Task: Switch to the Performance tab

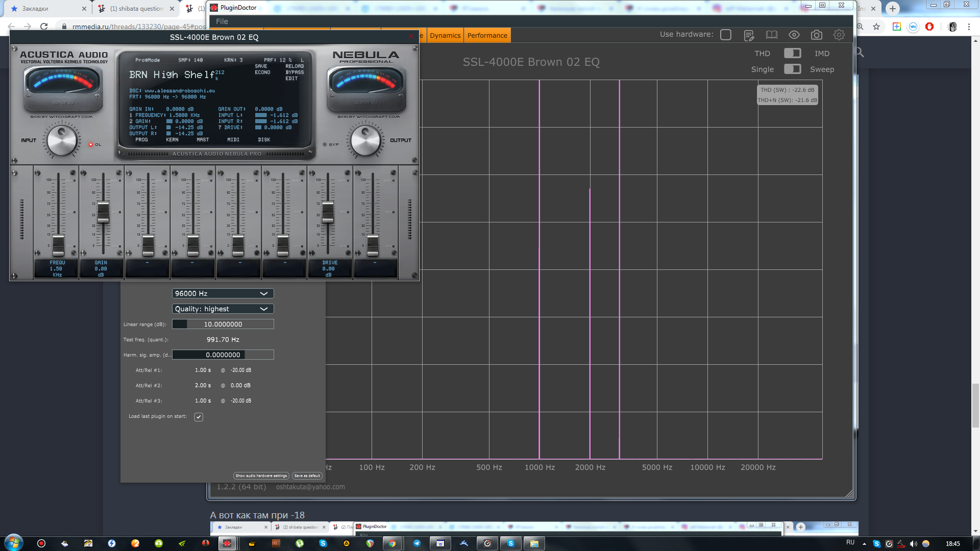Action: [x=487, y=35]
